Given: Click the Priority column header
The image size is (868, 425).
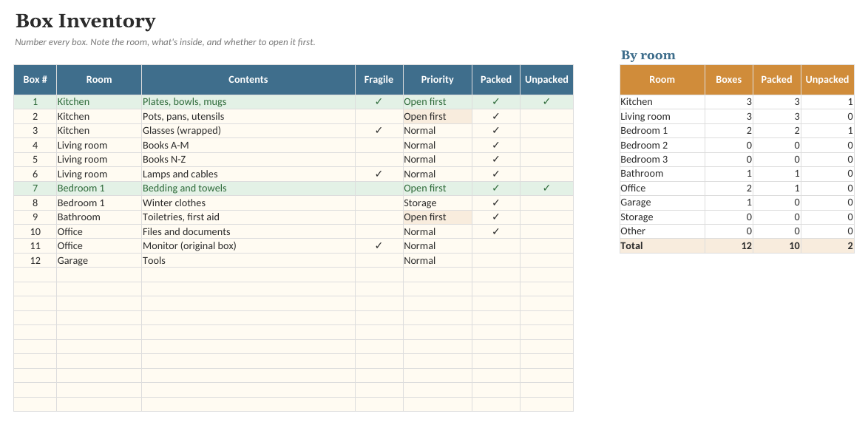Looking at the screenshot, I should (437, 80).
